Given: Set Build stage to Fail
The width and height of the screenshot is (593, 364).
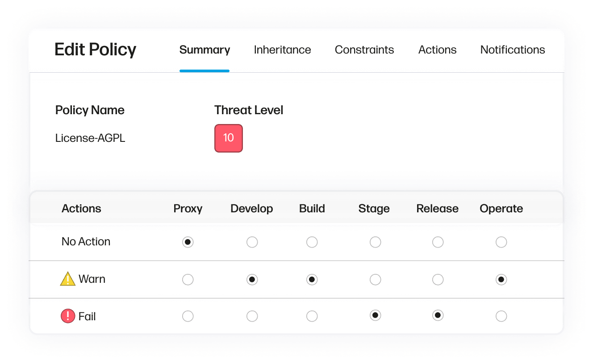Looking at the screenshot, I should [x=312, y=316].
